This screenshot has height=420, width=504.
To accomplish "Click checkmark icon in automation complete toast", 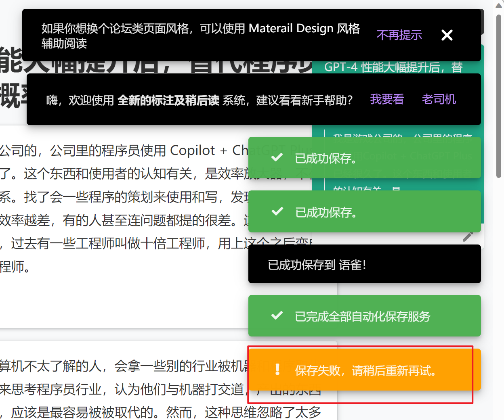I will [276, 316].
